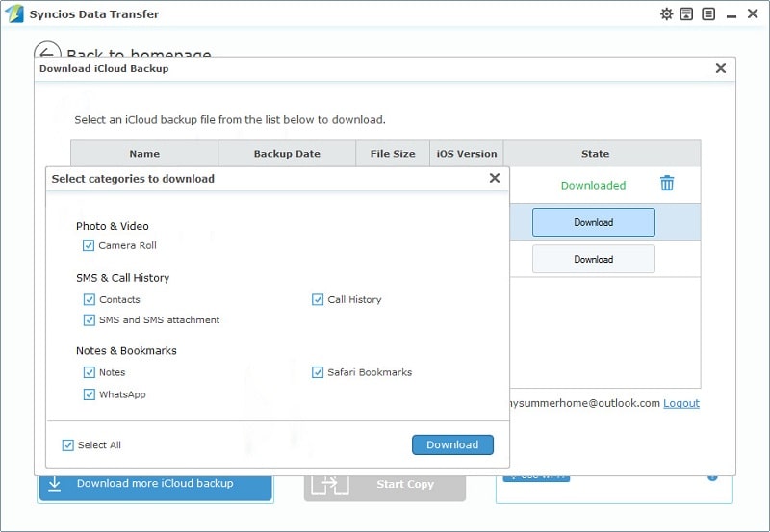770x532 pixels.
Task: Click the download arrow icon on iCloud backup button
Action: point(55,484)
